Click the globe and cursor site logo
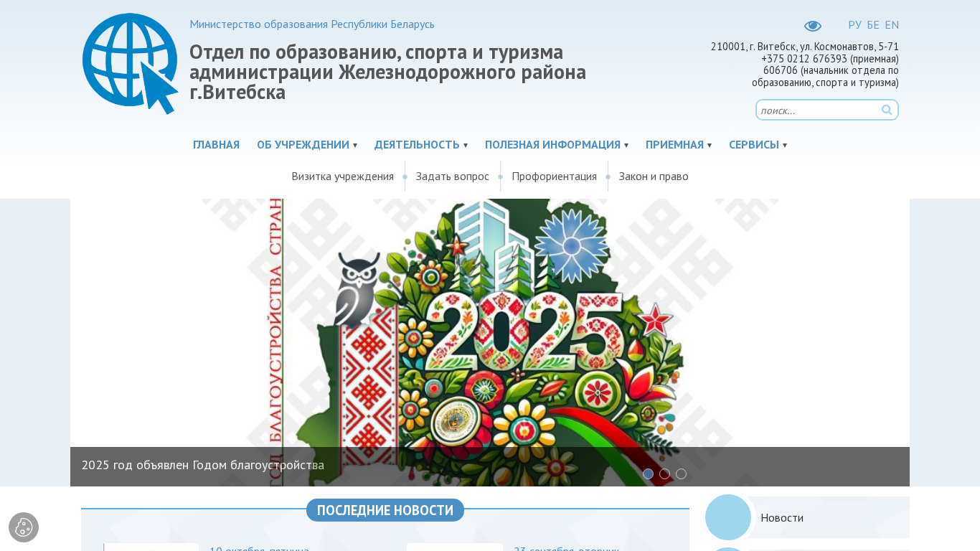The height and width of the screenshot is (551, 980). pyautogui.click(x=130, y=64)
